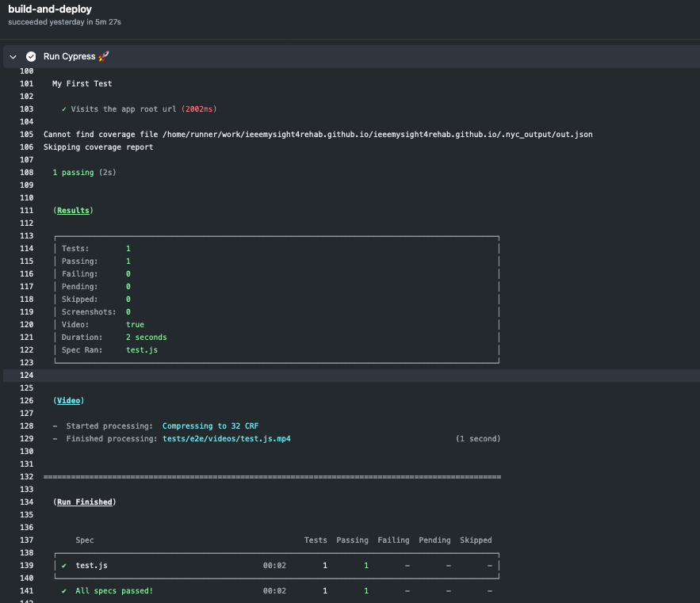Viewport: 700px width, 603px height.
Task: Click the 'Spec' column header
Action: tap(85, 540)
